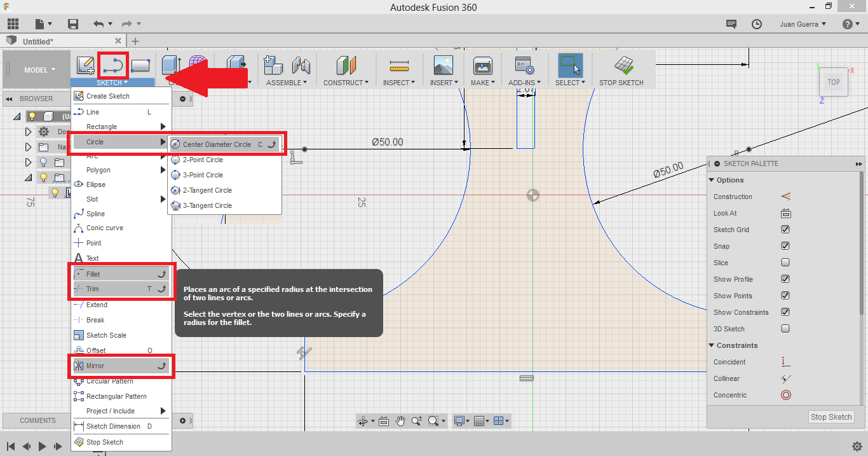Collapse the Browser panel arrows

(x=9, y=99)
